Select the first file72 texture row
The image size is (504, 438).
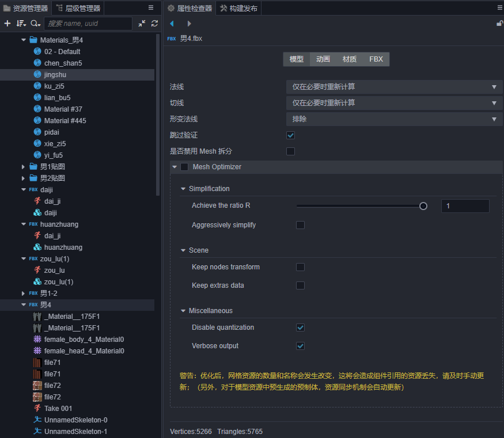point(77,386)
